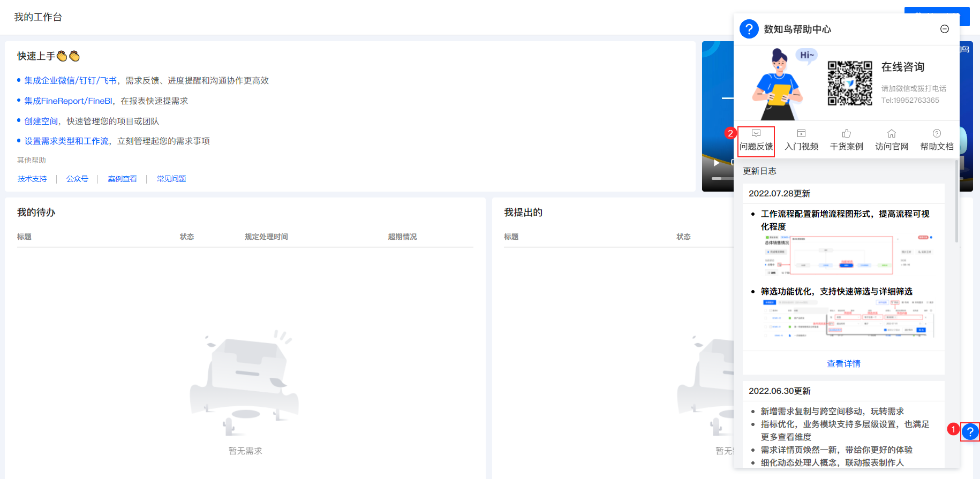Open the 帮助文档 help documents
Screen dimensions: 980x479
click(937, 141)
